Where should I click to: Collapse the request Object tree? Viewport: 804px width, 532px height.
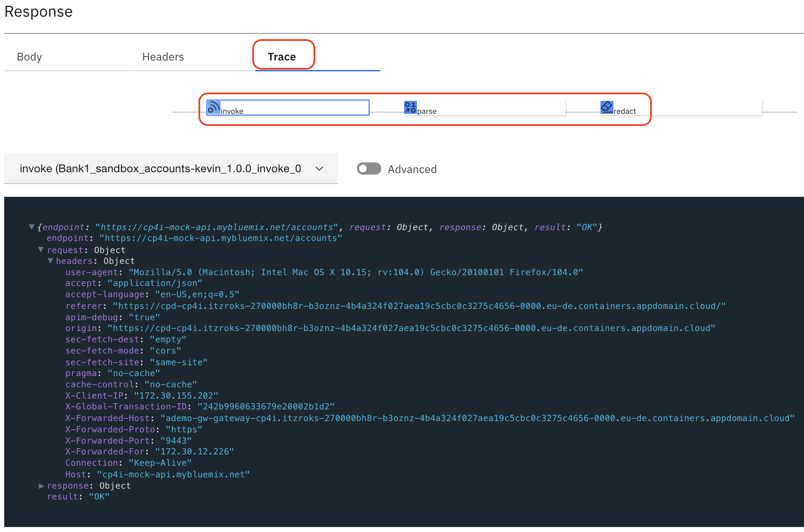(x=40, y=249)
